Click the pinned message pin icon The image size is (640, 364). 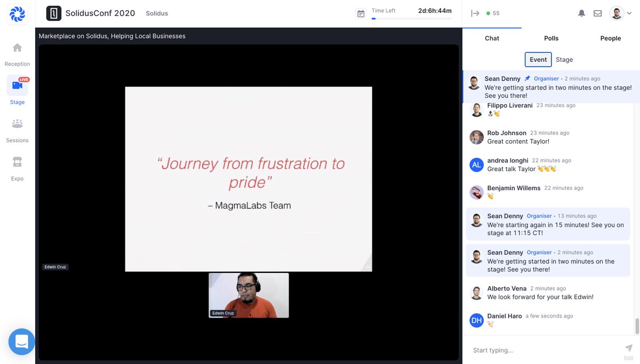(527, 78)
